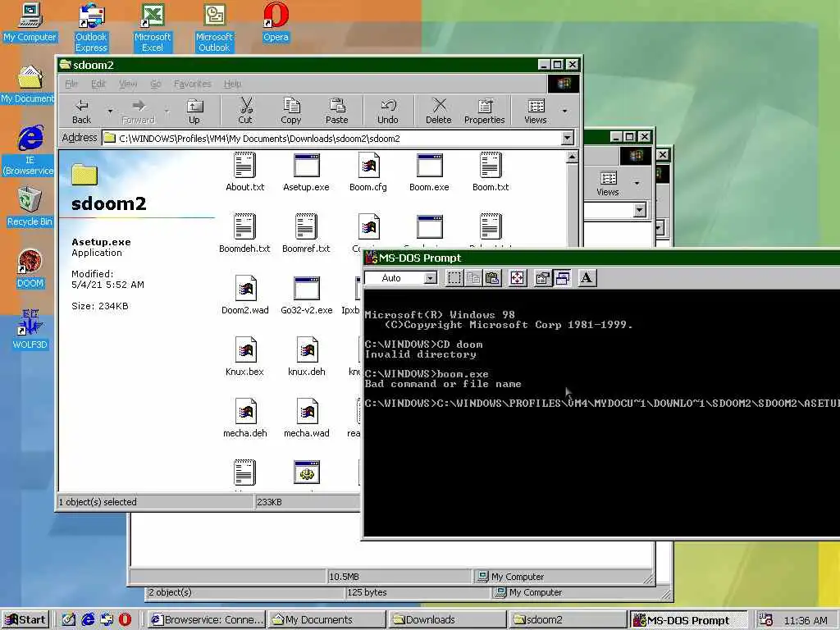Click the Mark button in MS-DOS toolbar
The width and height of the screenshot is (840, 630).
pyautogui.click(x=454, y=278)
